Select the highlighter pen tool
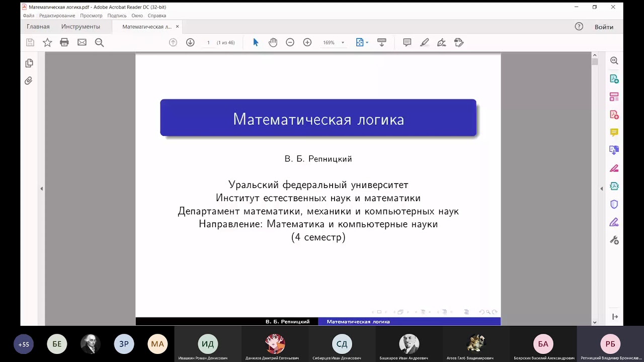Screen dimensions: 644x362 pyautogui.click(x=425, y=43)
